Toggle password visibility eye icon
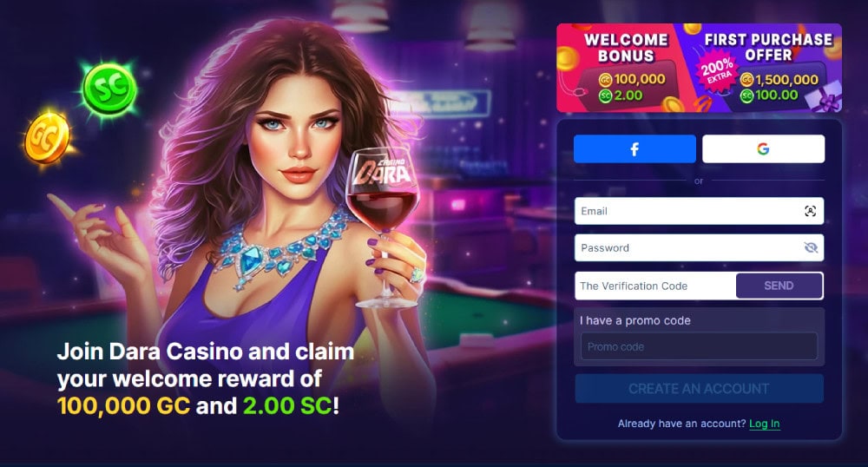 [x=811, y=247]
